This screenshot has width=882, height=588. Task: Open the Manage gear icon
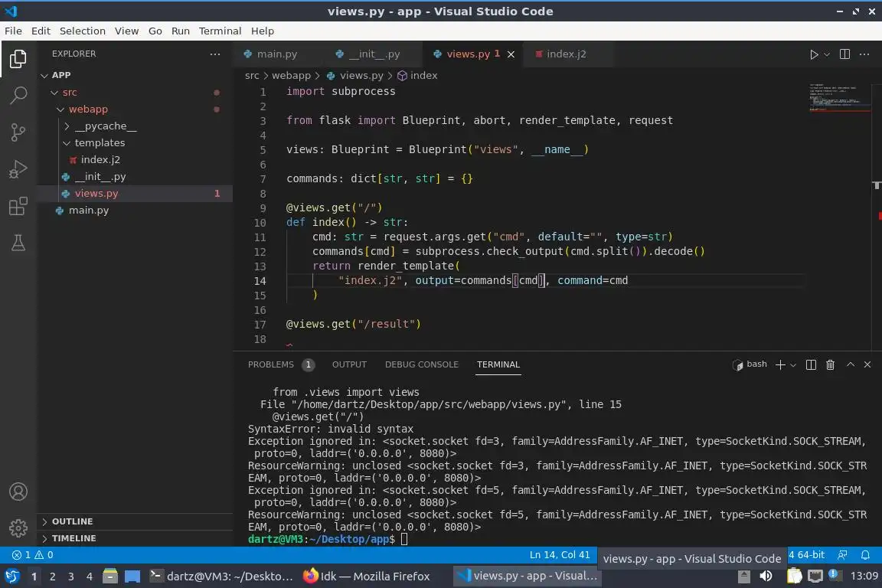18,528
